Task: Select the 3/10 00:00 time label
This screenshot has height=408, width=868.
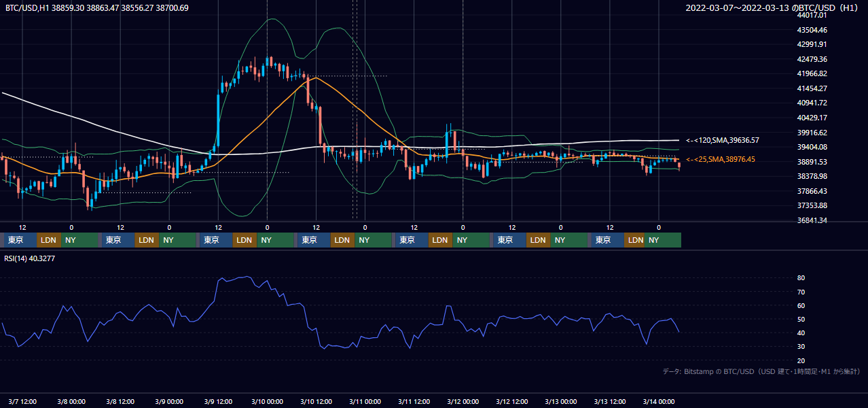Action: click(267, 401)
